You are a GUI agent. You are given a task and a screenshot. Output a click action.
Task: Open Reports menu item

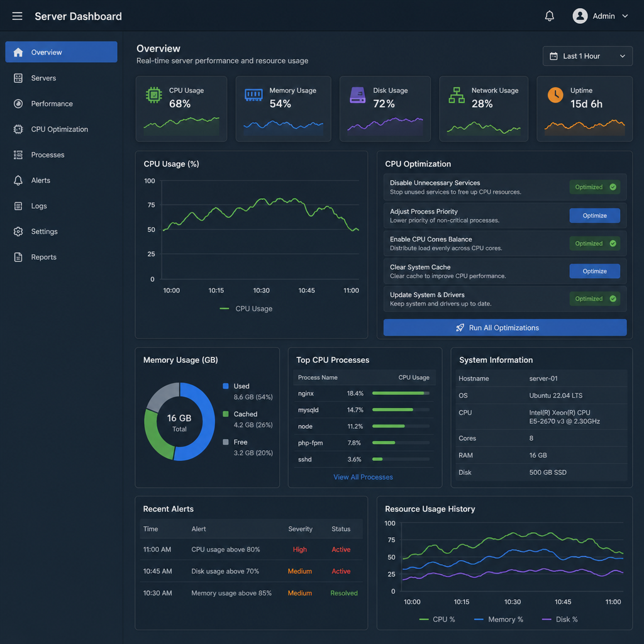pyautogui.click(x=61, y=257)
